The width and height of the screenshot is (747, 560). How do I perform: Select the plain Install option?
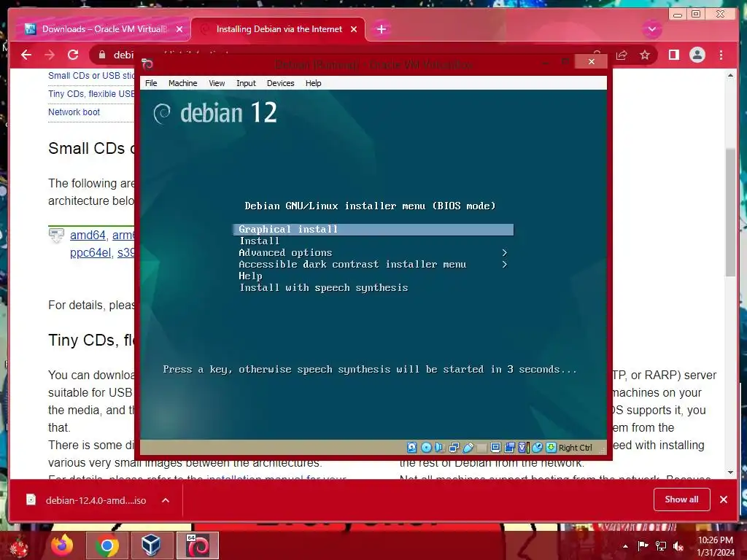click(x=259, y=241)
